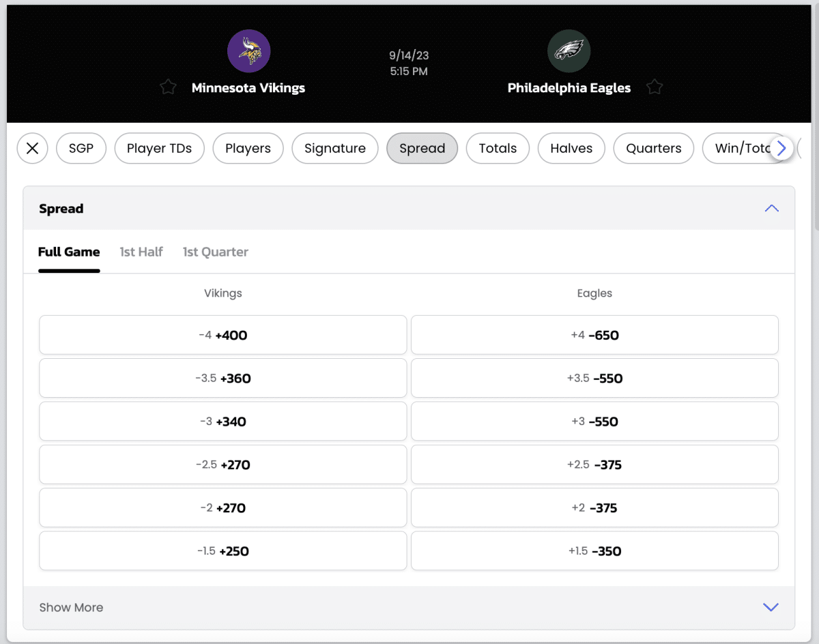819x644 pixels.
Task: Click the Minnesota Vikings team logo
Action: pyautogui.click(x=248, y=50)
